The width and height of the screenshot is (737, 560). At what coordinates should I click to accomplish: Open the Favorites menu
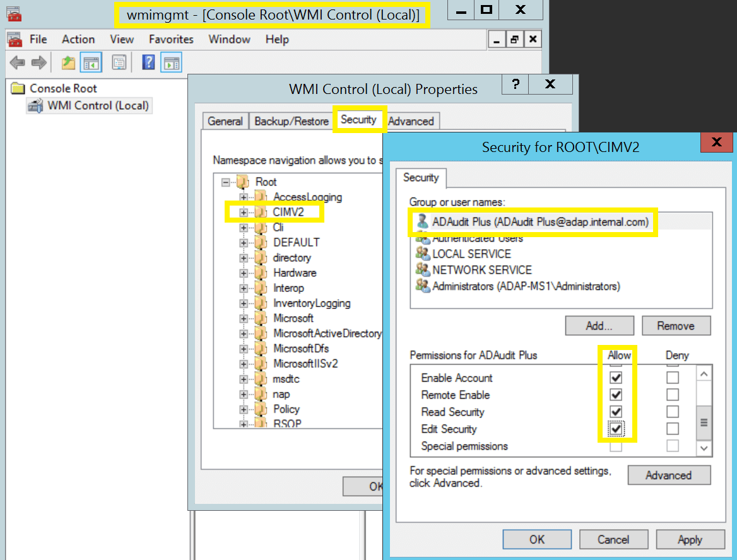(x=171, y=39)
